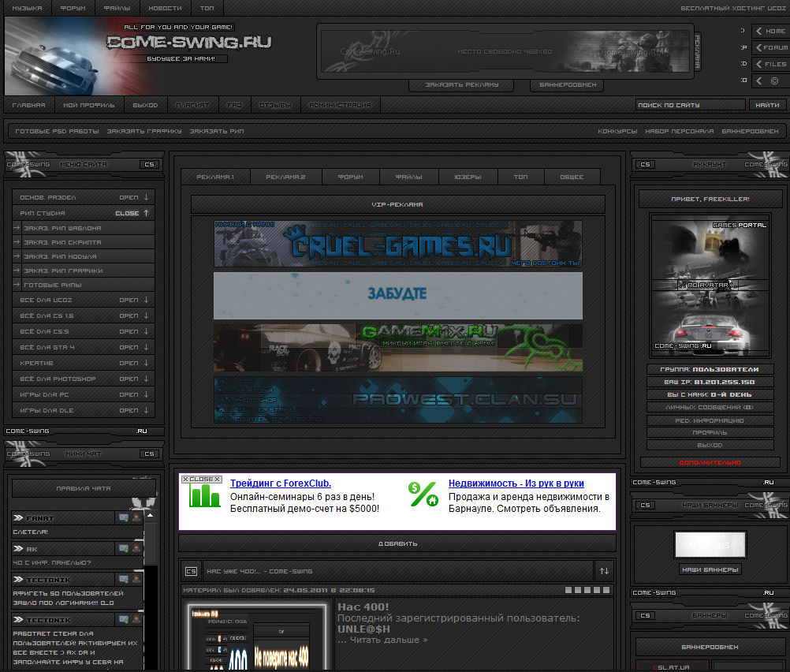790x672 pixels.
Task: Click the Добавить button
Action: (397, 543)
